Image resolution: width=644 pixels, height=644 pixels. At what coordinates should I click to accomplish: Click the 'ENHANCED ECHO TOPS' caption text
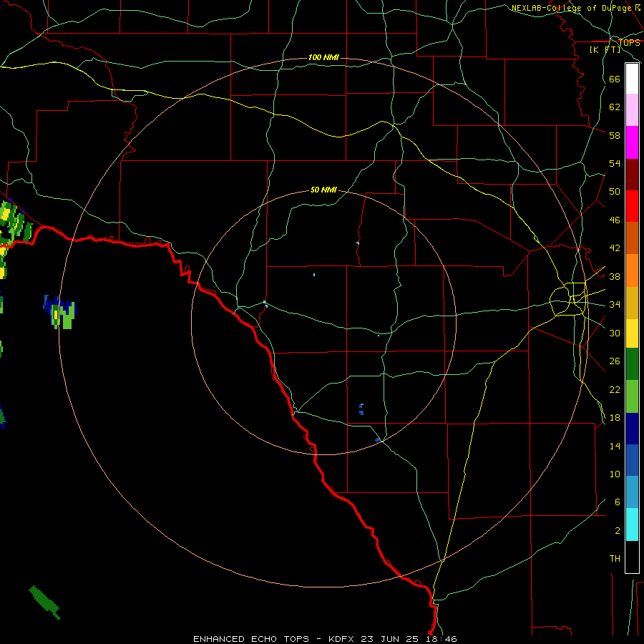(x=251, y=639)
